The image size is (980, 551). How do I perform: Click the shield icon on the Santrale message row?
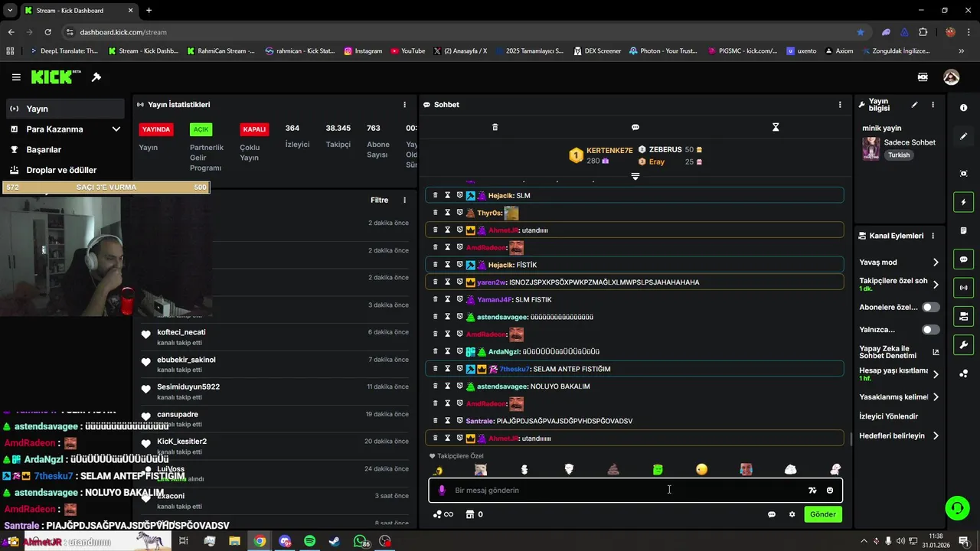click(459, 421)
